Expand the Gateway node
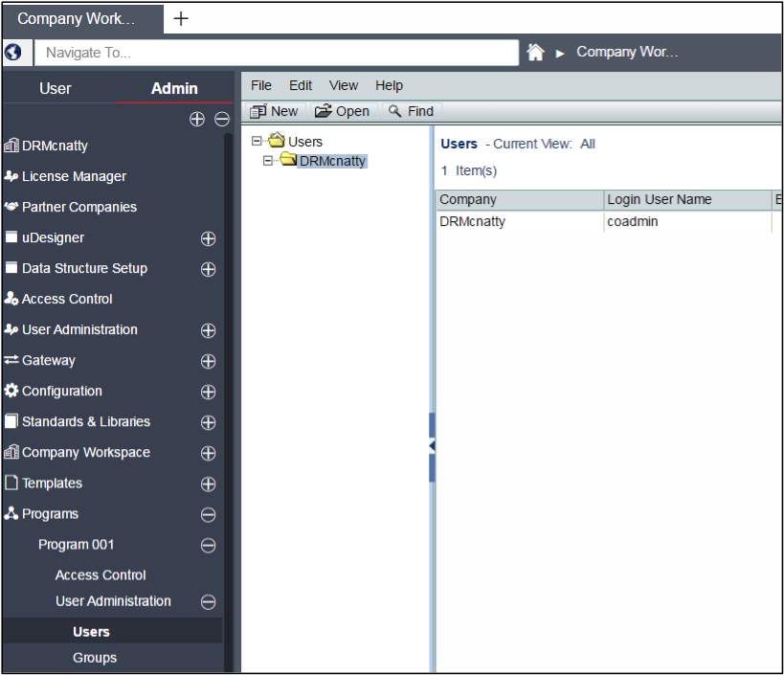Image resolution: width=784 pixels, height=675 pixels. (x=208, y=361)
